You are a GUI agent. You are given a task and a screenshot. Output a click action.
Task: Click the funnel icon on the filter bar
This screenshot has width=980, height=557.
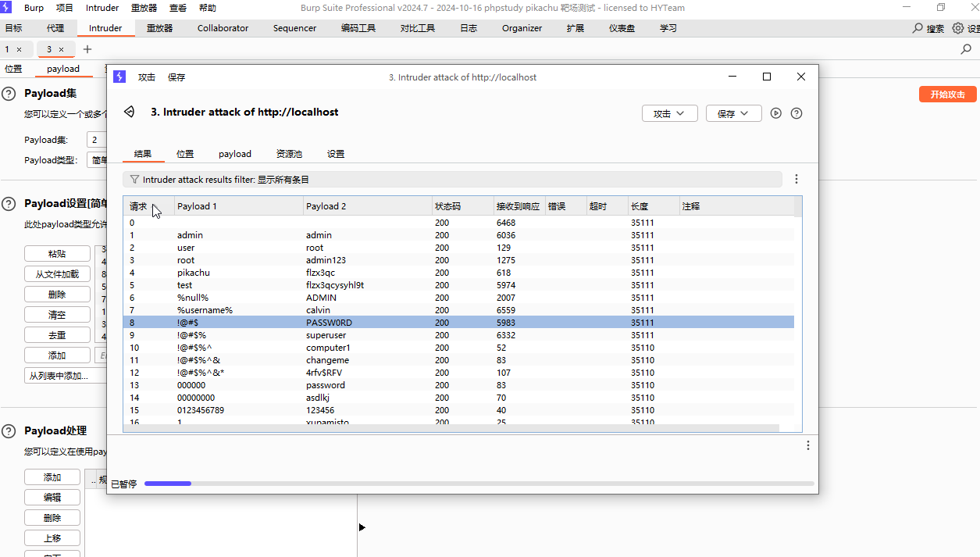134,180
